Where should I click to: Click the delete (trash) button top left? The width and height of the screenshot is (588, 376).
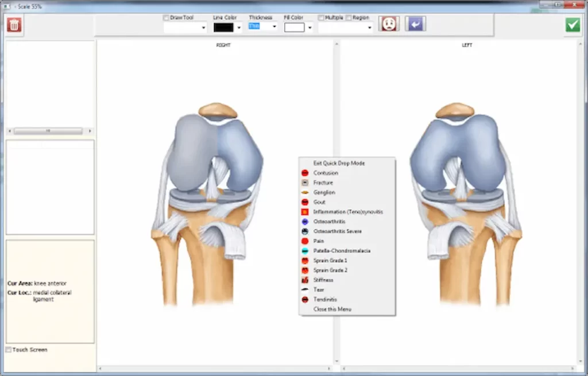[13, 25]
